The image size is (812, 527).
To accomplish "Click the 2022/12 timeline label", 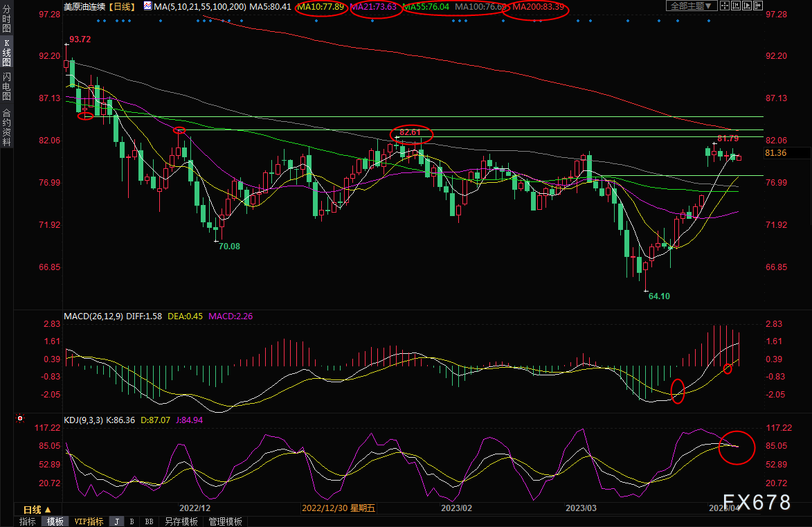I will click(x=195, y=508).
